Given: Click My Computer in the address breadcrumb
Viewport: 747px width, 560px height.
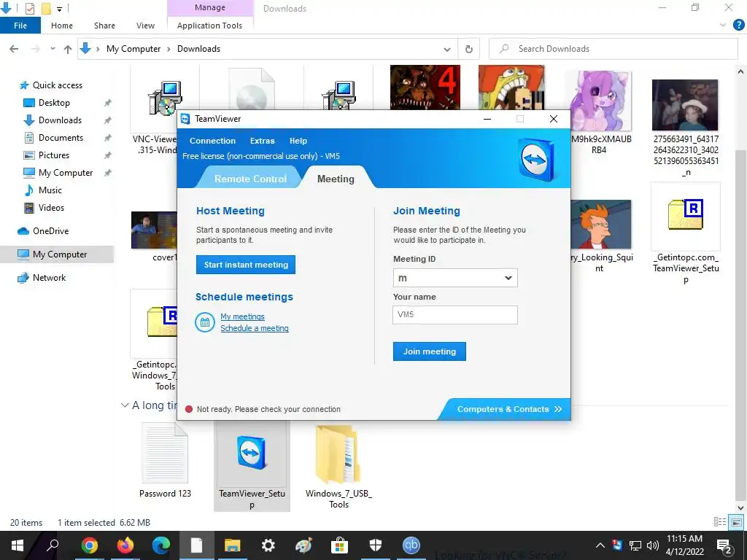Looking at the screenshot, I should click(x=133, y=49).
